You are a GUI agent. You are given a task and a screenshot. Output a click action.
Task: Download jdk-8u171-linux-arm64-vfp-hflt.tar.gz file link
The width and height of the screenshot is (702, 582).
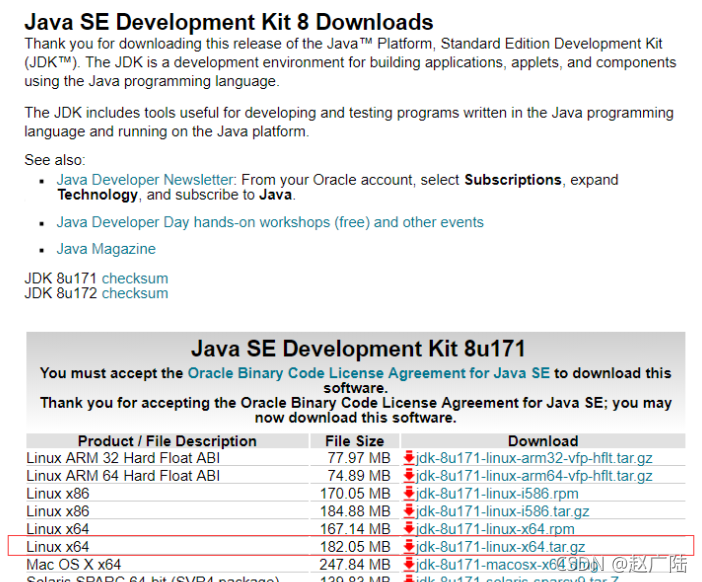[x=534, y=475]
